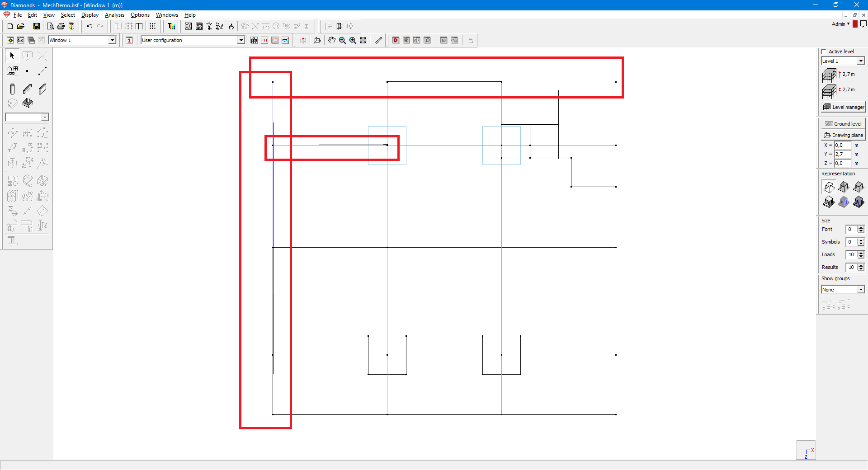Click the zoom out magnifier
Viewport: 868px width, 470px height.
pyautogui.click(x=342, y=40)
